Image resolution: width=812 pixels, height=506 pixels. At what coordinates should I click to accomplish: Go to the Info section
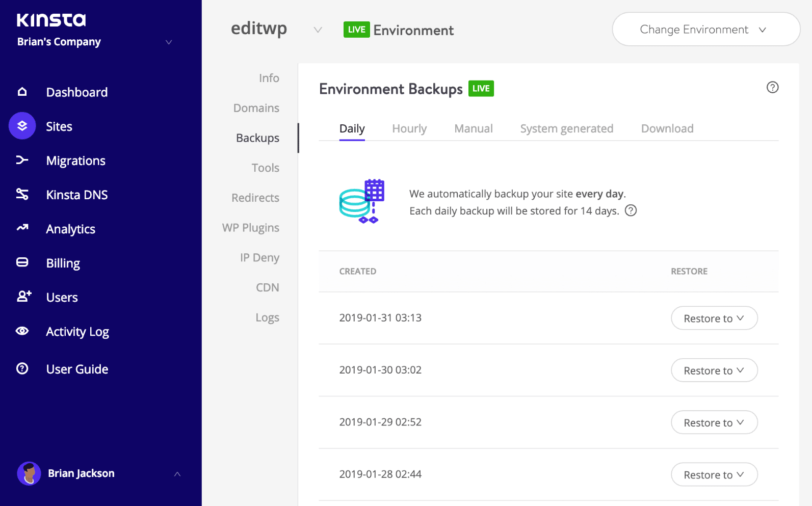pyautogui.click(x=269, y=78)
